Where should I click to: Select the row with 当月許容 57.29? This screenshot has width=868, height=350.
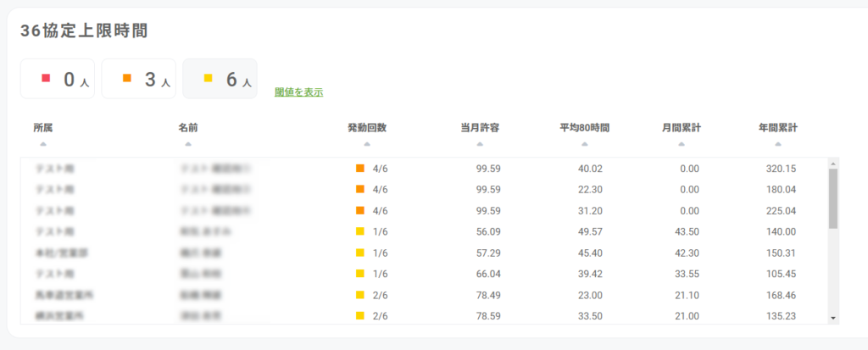tap(424, 253)
